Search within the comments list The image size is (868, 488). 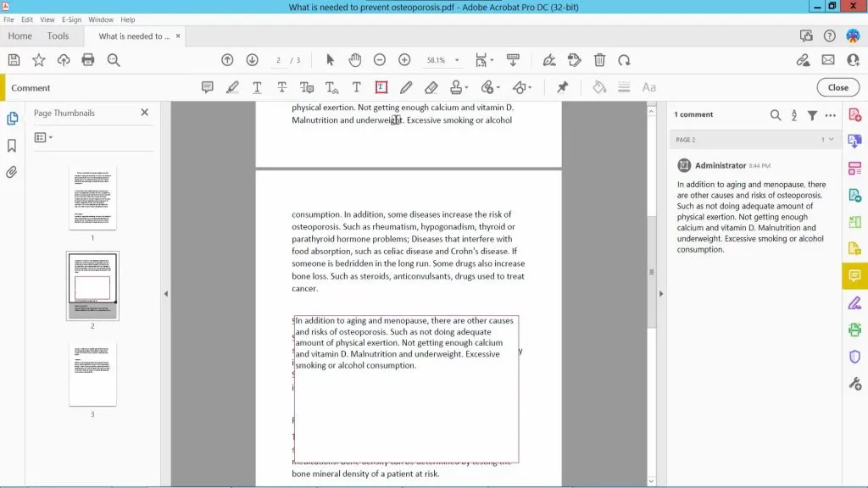point(776,115)
